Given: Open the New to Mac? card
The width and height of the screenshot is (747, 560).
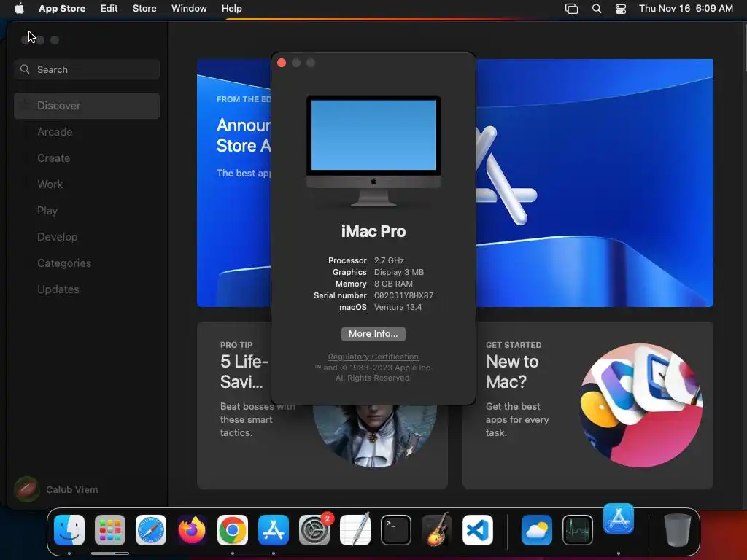Looking at the screenshot, I should [x=587, y=405].
